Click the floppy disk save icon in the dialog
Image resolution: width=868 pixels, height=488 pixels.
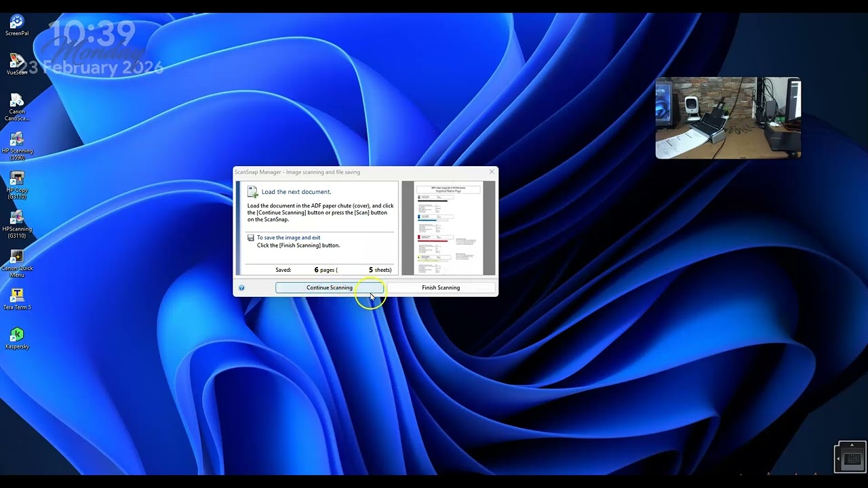pyautogui.click(x=251, y=238)
